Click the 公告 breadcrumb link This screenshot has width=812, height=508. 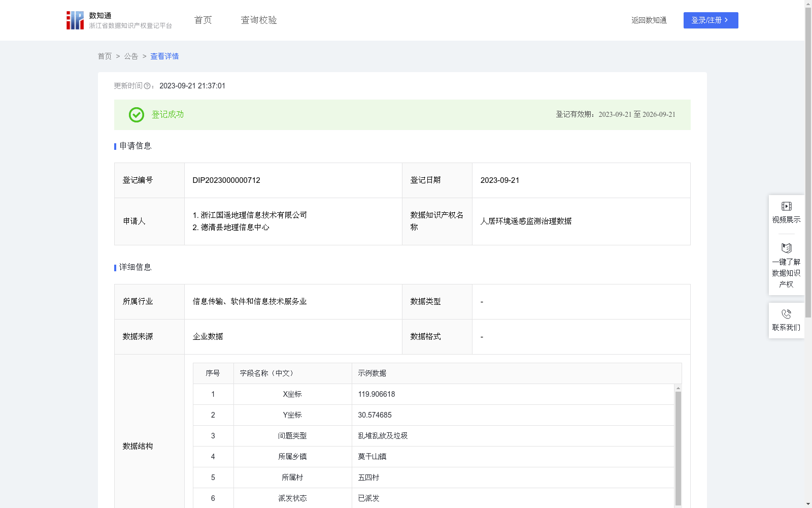tap(131, 56)
